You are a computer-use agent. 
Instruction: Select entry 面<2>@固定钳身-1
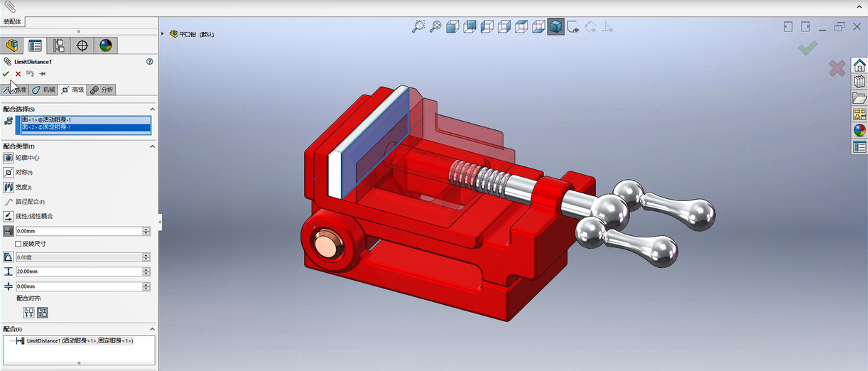(86, 127)
